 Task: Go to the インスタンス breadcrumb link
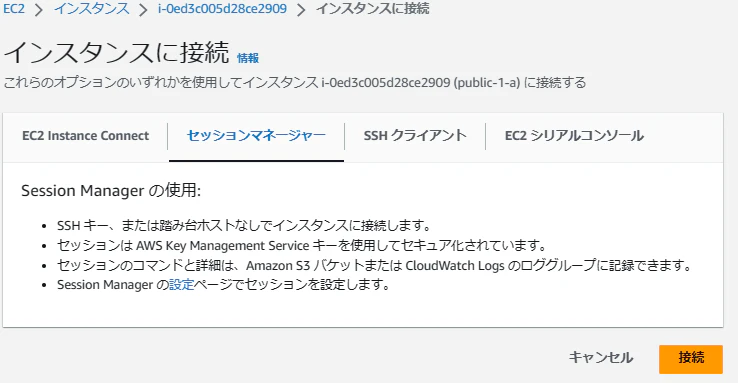click(x=91, y=8)
